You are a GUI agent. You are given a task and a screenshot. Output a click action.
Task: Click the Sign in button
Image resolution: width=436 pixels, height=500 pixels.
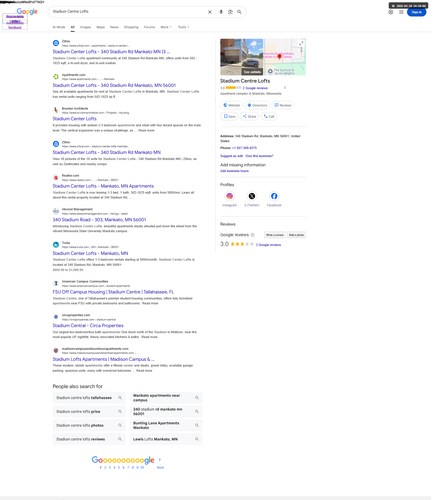coord(416,12)
